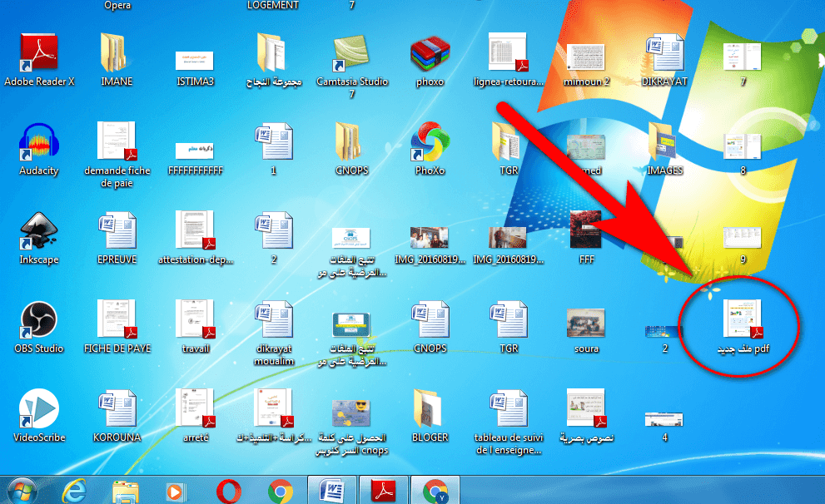825x504 pixels.
Task: Select the attestation-dep PDF file
Action: 195,230
